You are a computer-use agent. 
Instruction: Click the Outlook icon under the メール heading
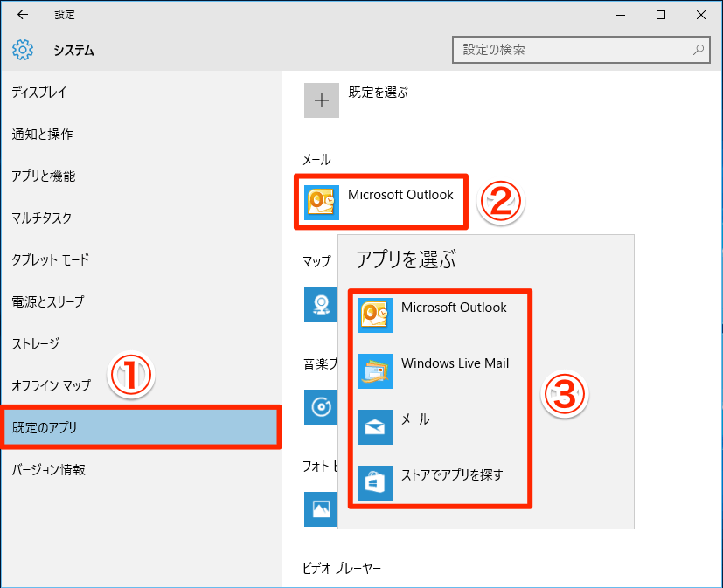[321, 202]
